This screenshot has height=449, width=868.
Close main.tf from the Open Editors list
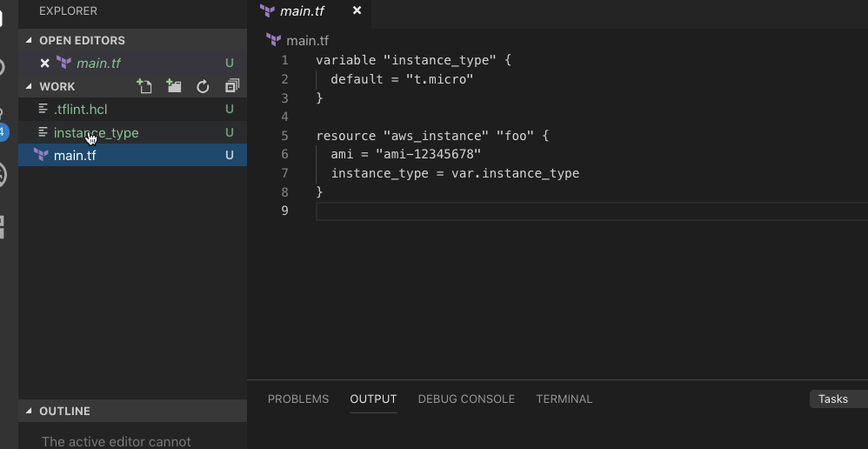45,64
